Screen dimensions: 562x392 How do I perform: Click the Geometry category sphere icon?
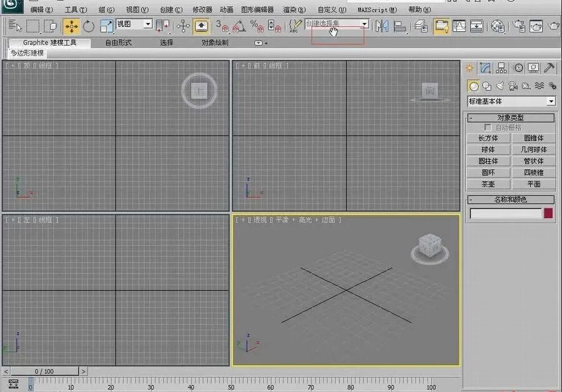pyautogui.click(x=474, y=86)
